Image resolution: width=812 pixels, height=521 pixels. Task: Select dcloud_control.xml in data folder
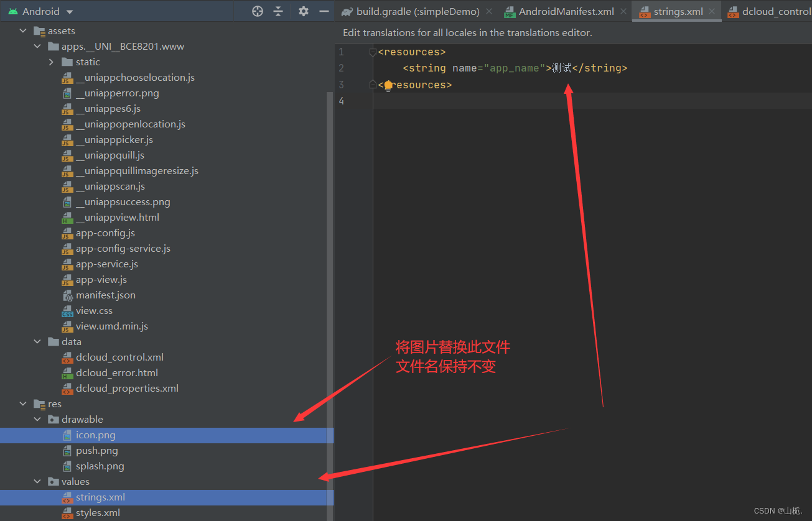point(119,357)
